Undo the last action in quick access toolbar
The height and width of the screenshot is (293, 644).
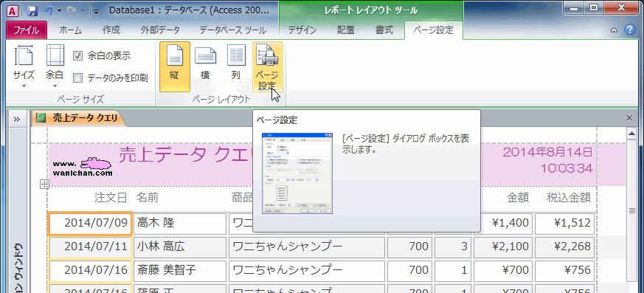point(48,10)
